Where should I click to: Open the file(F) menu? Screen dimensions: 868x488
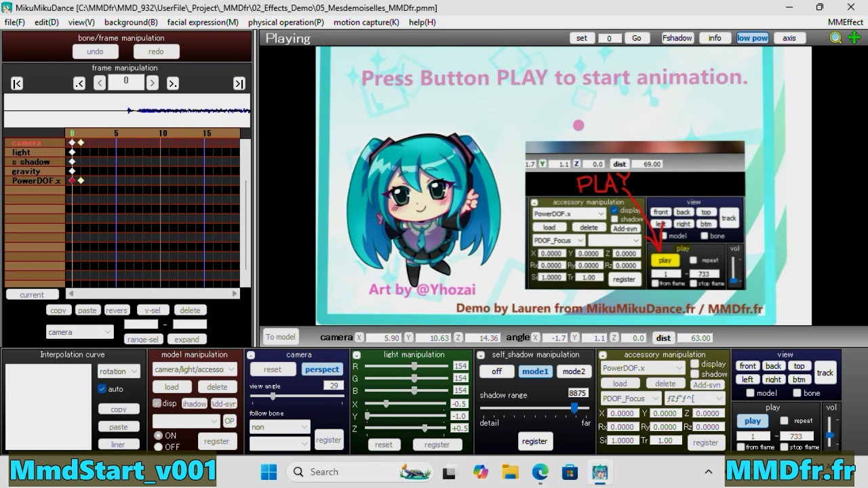pos(14,22)
